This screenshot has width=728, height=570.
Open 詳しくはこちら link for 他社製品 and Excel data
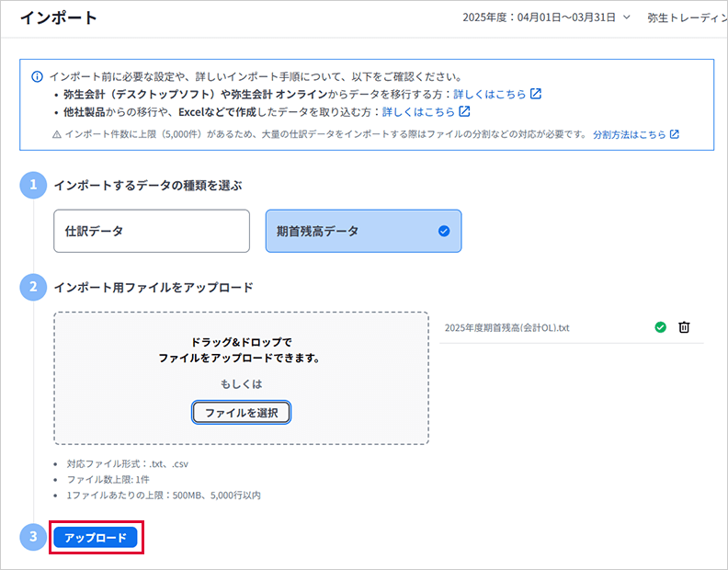point(418,111)
